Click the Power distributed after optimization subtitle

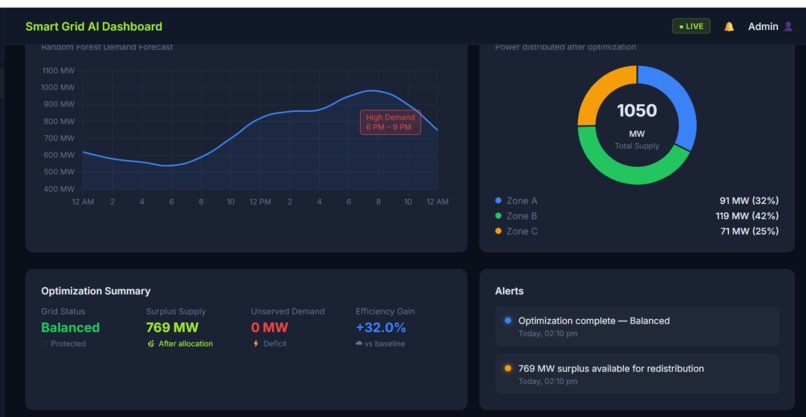coord(565,47)
